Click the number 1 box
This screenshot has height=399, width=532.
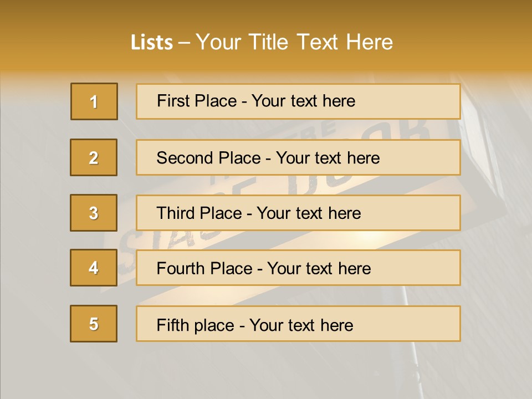click(x=94, y=101)
